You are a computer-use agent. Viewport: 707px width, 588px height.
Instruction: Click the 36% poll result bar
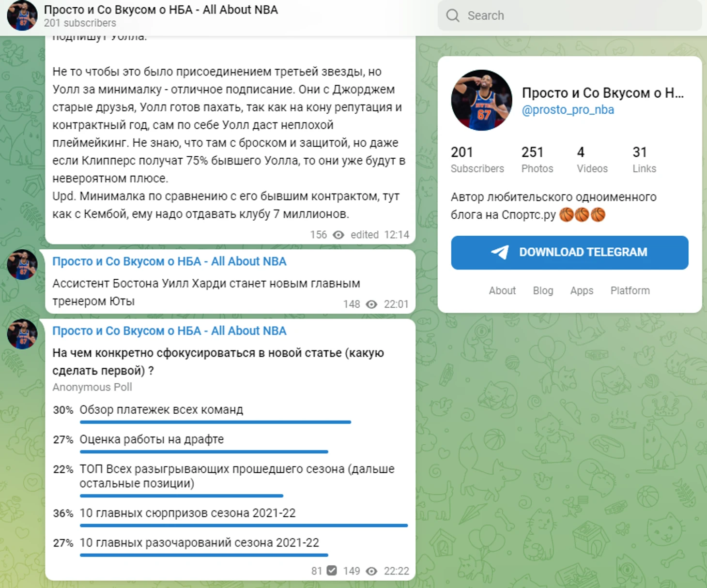point(244,525)
